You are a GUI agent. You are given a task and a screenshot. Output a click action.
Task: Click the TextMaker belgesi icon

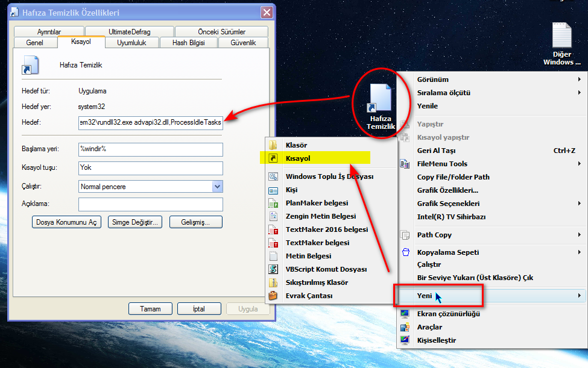273,243
